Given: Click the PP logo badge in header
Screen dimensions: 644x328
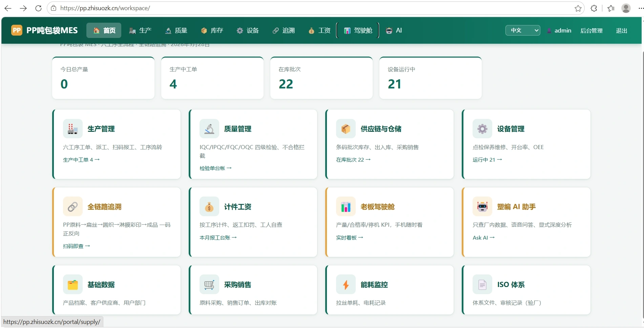Looking at the screenshot, I should coord(17,30).
